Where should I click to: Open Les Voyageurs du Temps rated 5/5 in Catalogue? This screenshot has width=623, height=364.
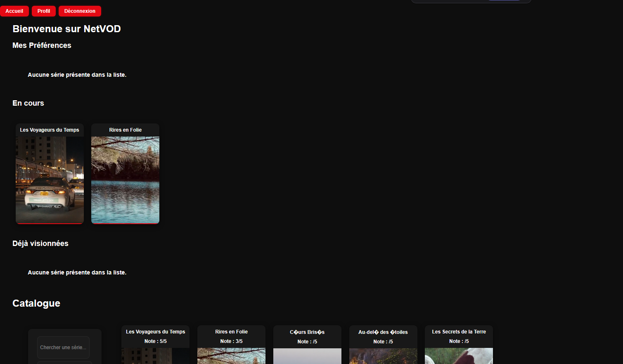pos(155,345)
